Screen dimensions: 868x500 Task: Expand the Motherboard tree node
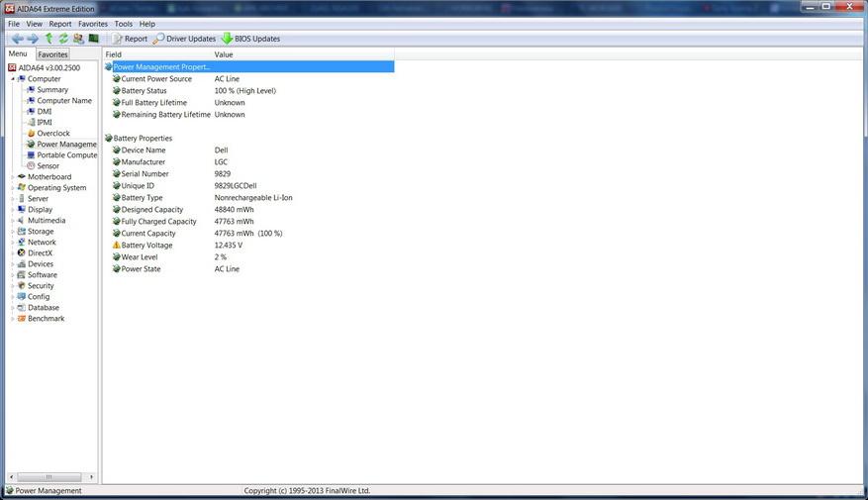click(13, 176)
